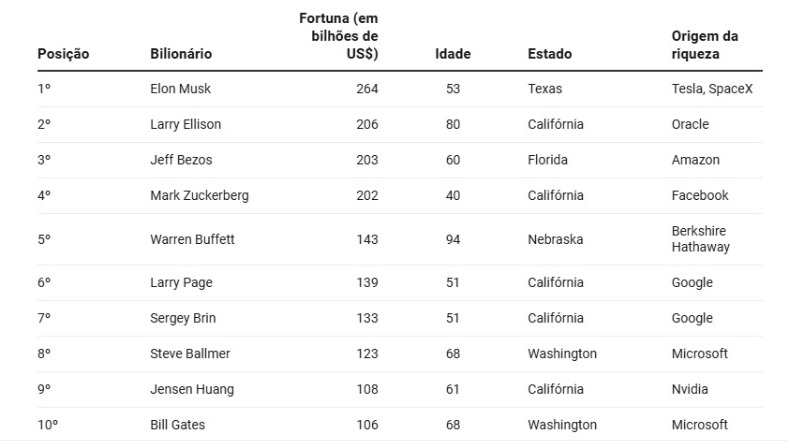Click on Larry Page in the list
Screen dimensions: 787x441
(x=179, y=283)
